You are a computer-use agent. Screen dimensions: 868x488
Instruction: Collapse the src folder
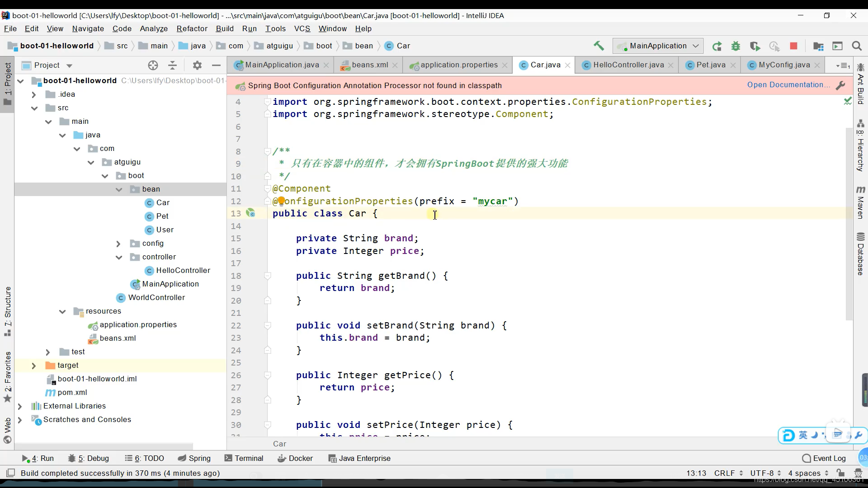pos(34,108)
